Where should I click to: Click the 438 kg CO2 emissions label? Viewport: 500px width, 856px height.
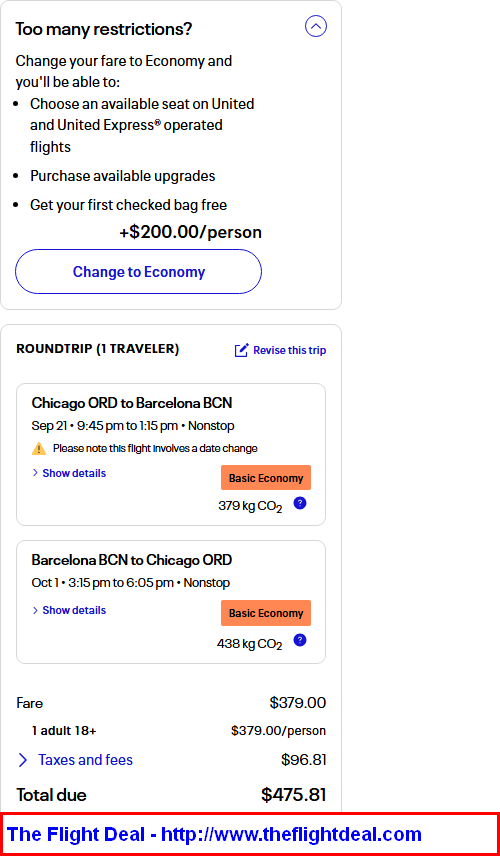[x=249, y=644]
